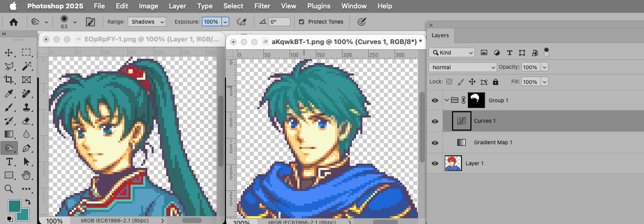Filter layers by smart objects
Viewport: 644px width, 224px height.
click(534, 52)
